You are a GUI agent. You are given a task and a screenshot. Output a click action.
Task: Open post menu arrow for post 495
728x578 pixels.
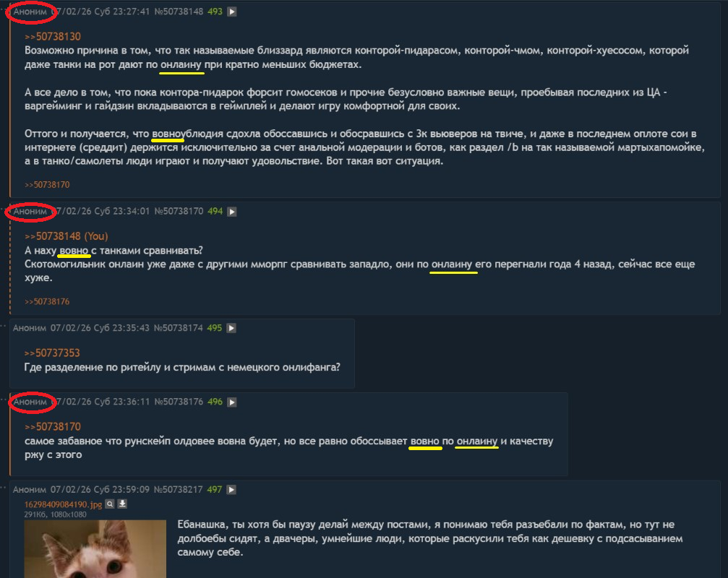pyautogui.click(x=231, y=328)
